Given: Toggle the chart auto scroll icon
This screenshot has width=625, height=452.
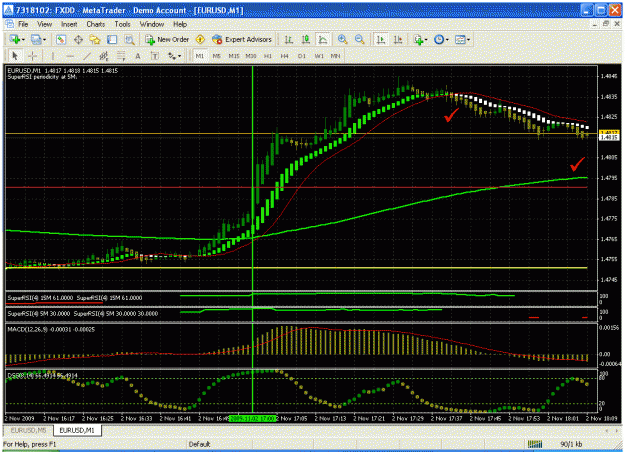Looking at the screenshot, I should 381,39.
